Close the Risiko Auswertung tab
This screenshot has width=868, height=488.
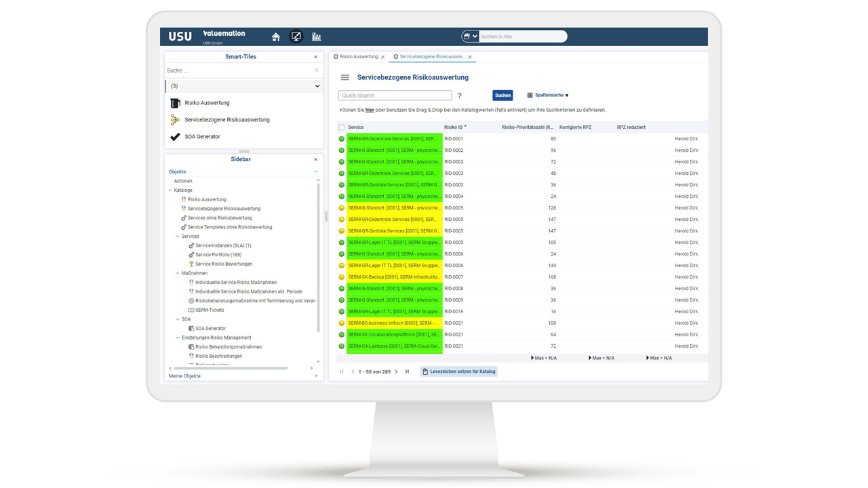pyautogui.click(x=383, y=57)
